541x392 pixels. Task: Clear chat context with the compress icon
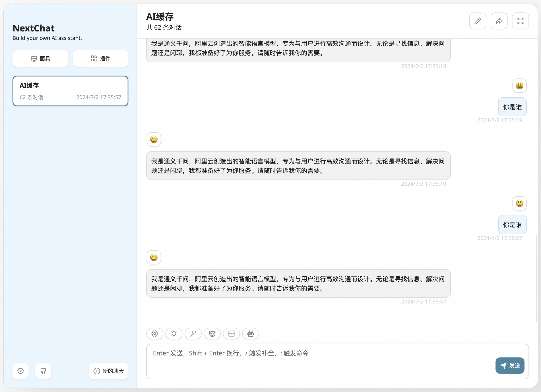[231, 334]
